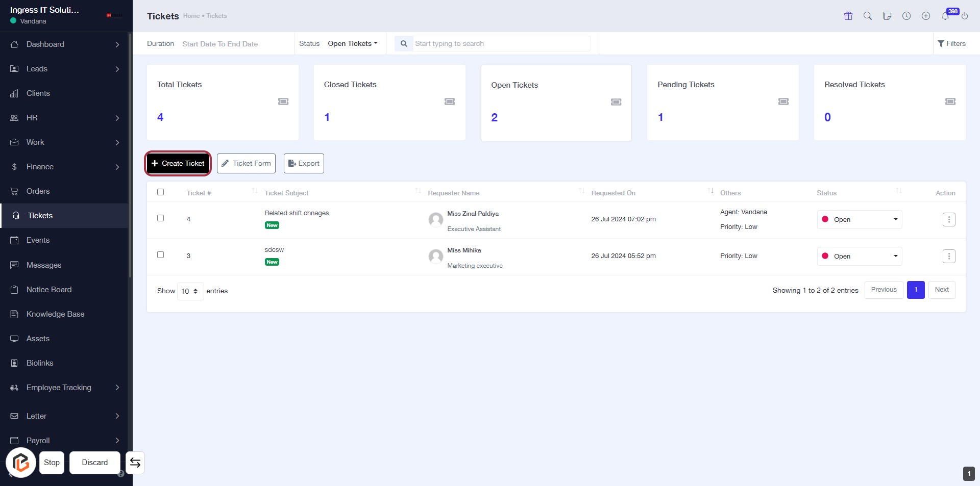The height and width of the screenshot is (486, 980).
Task: Open Knowledge Base in the sidebar
Action: 55,314
